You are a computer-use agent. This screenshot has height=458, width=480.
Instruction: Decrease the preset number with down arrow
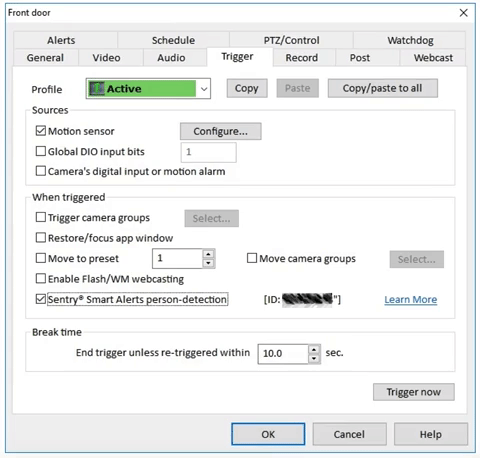(208, 263)
